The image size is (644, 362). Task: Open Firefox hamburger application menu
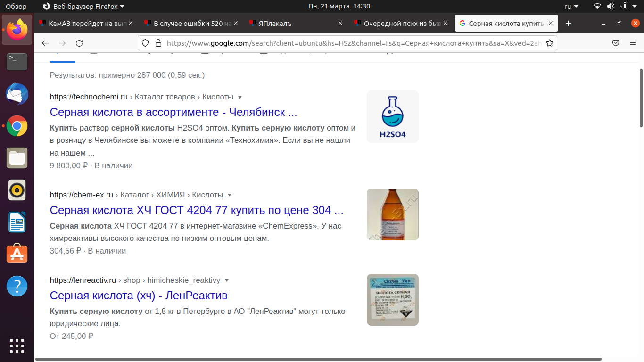click(633, 43)
